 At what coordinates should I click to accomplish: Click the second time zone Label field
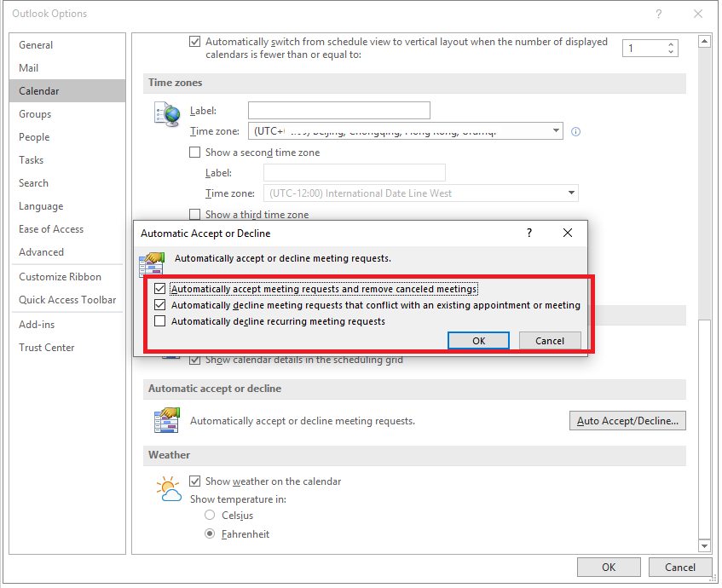point(355,173)
